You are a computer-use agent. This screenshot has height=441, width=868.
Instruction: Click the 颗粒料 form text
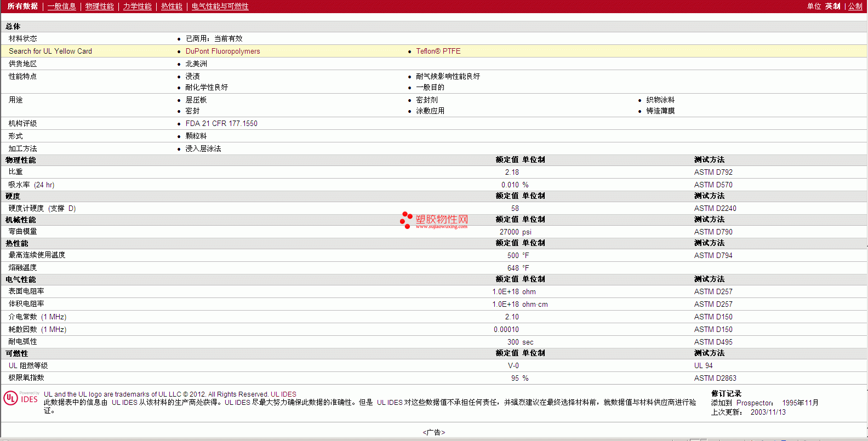pos(196,136)
